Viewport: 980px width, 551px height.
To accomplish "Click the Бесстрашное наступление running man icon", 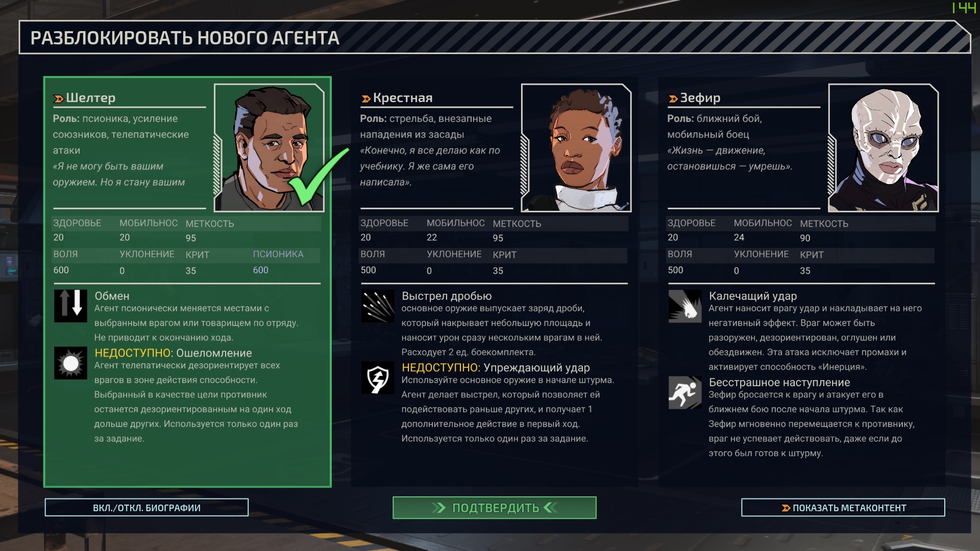I will coord(685,392).
